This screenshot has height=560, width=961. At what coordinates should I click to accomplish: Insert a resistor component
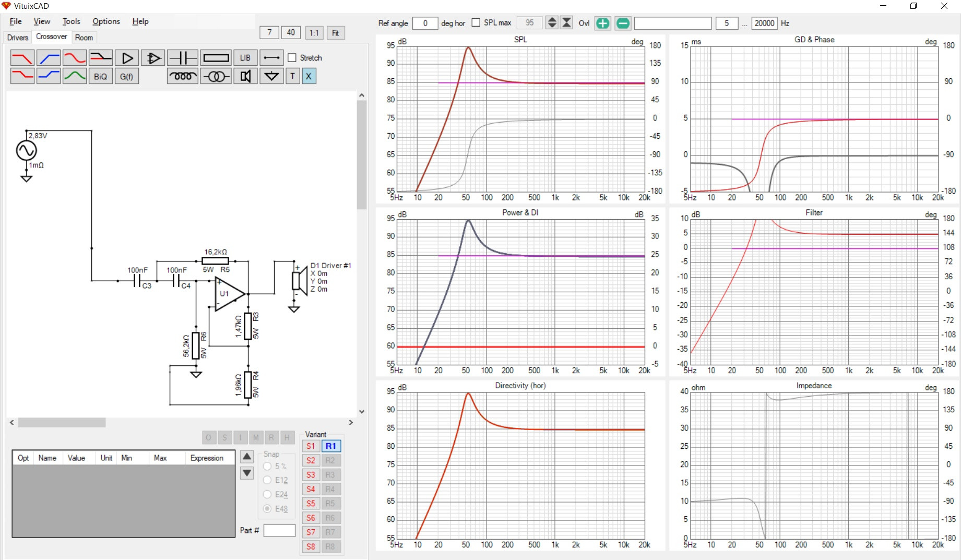coord(216,58)
